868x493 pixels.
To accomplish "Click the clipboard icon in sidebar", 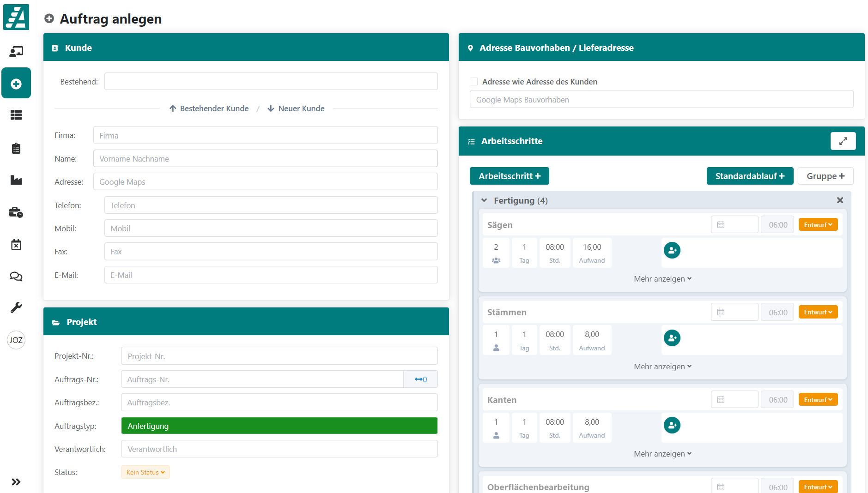I will point(16,148).
